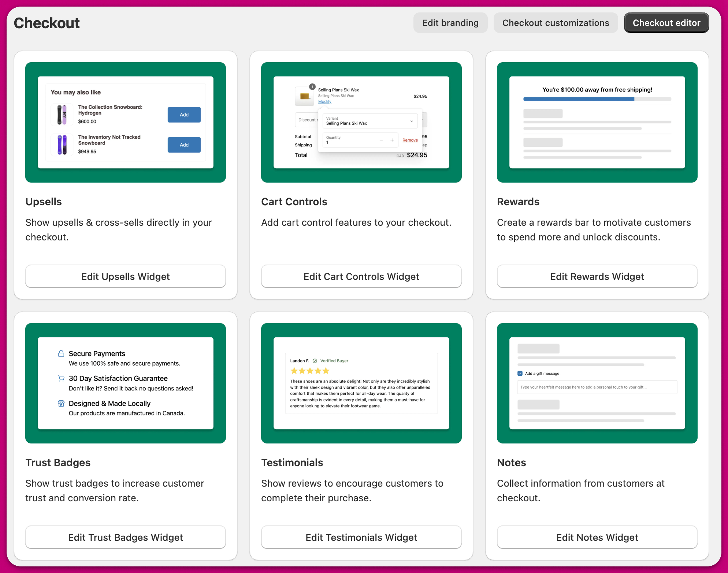
Task: Click the quantity minus icon
Action: 381,140
